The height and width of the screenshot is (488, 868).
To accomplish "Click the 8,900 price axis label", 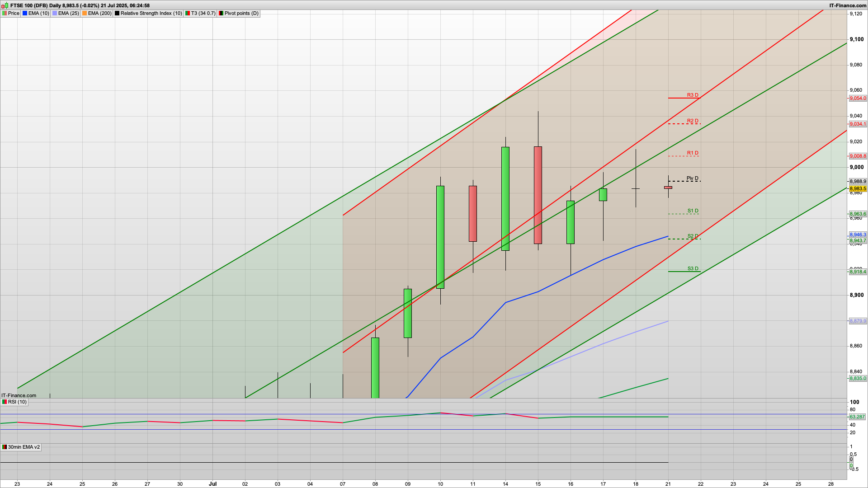I will pos(857,295).
